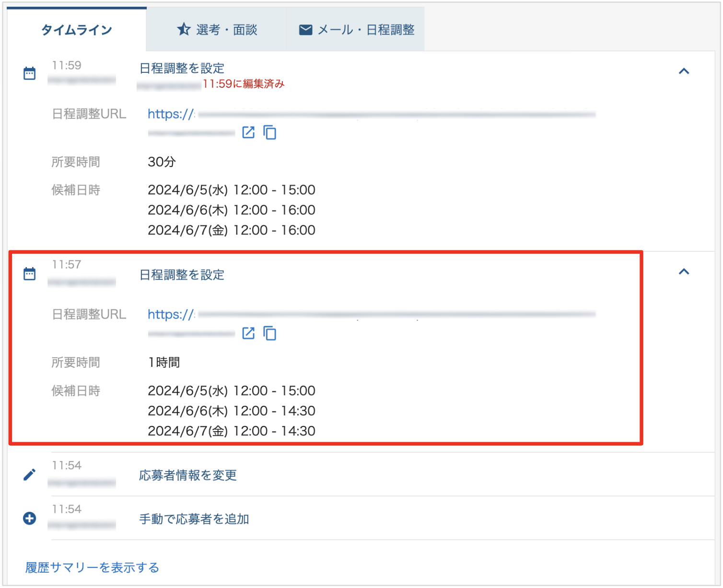Click the 11:57 entry title 日程調整を設定

182,275
